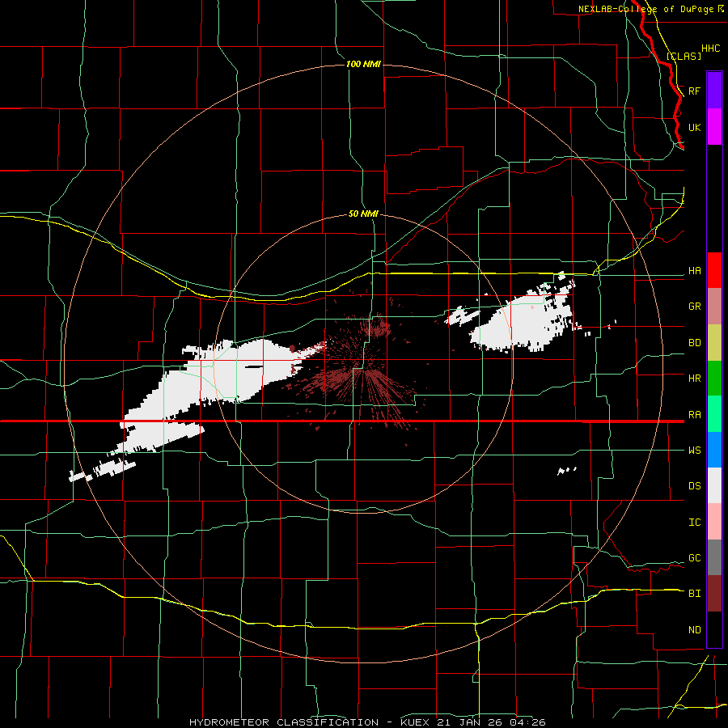Image resolution: width=728 pixels, height=728 pixels.
Task: Click the DS white legend swatch
Action: 714,485
